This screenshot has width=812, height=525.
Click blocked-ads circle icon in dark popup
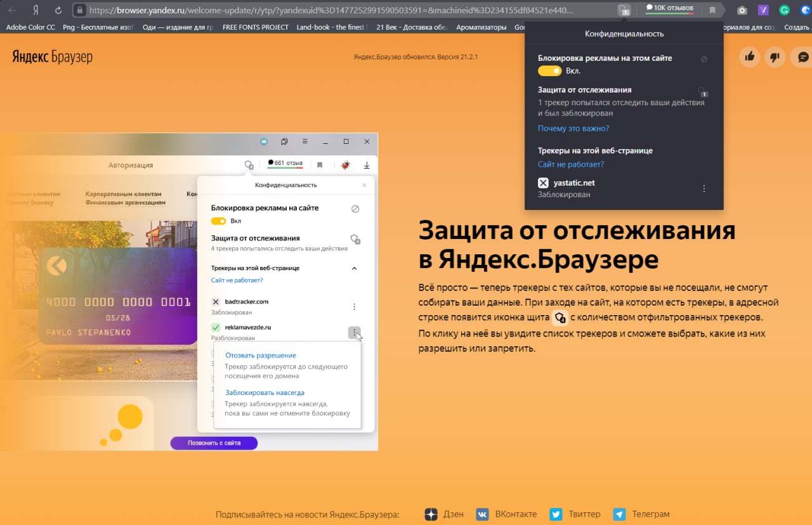pos(704,58)
